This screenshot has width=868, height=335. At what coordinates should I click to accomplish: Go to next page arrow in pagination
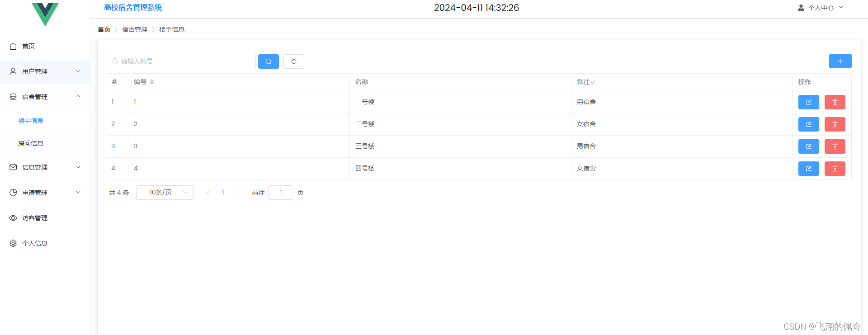click(x=237, y=193)
